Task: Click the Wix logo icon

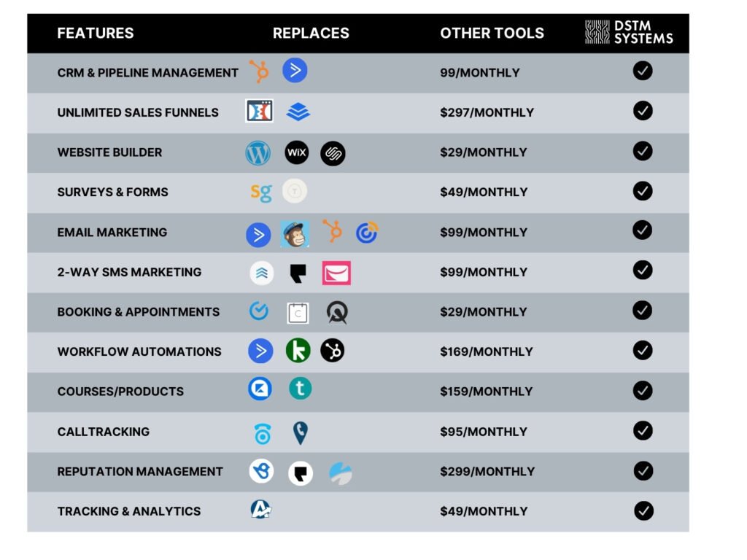Action: 296,152
